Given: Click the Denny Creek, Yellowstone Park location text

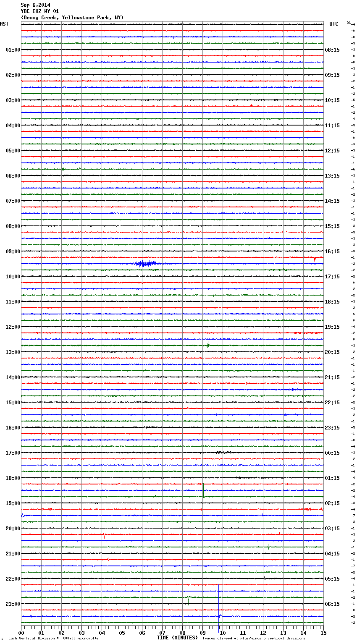Looking at the screenshot, I should [x=72, y=18].
